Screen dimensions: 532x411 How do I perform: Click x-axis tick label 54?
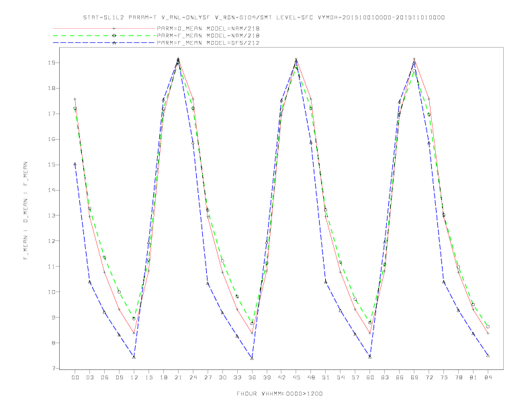341,377
